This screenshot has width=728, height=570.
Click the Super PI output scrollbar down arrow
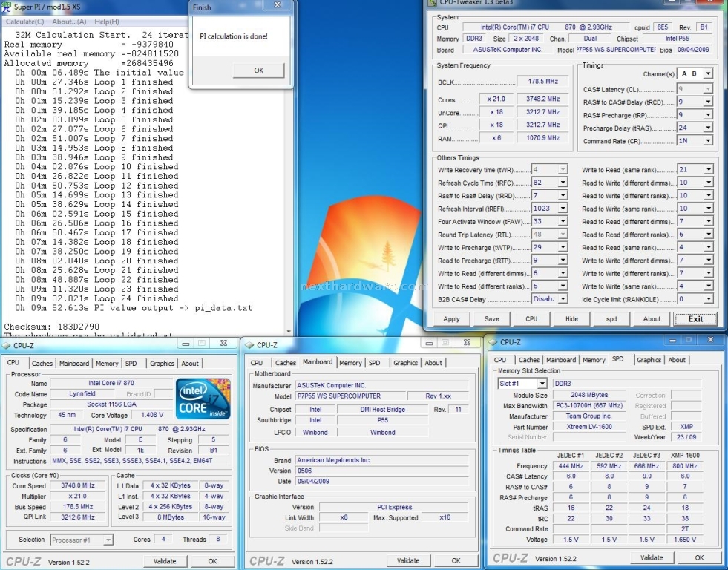289,332
